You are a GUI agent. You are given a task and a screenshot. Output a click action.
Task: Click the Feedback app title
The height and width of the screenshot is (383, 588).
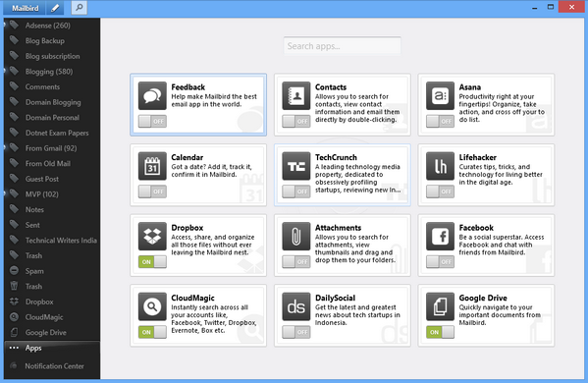point(188,87)
